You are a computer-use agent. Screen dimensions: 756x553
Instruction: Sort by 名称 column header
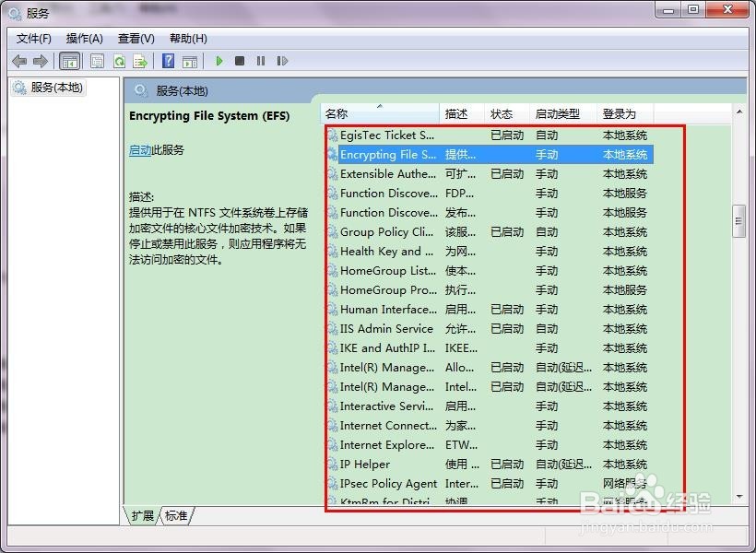click(380, 113)
